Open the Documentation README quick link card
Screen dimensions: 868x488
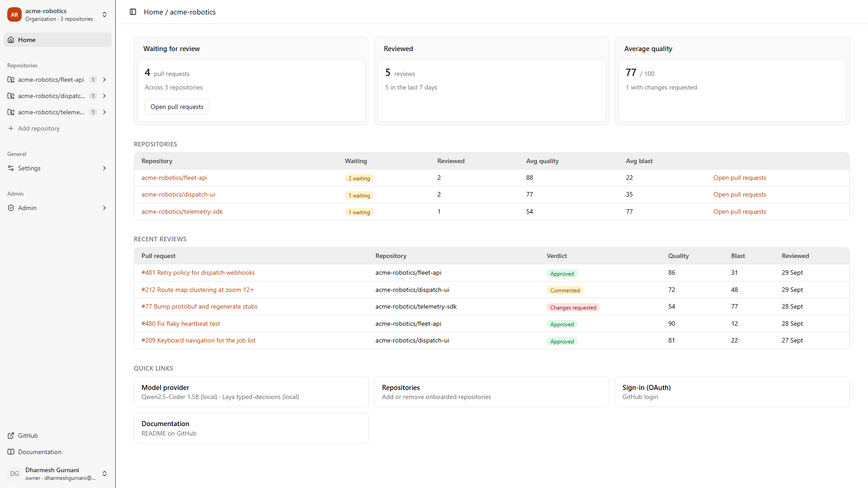[251, 428]
